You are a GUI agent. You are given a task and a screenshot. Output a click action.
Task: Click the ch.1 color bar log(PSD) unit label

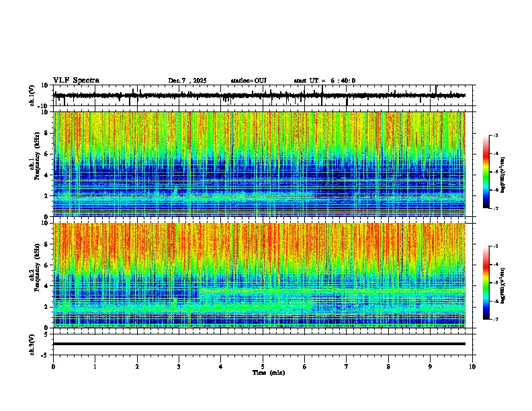pos(503,175)
